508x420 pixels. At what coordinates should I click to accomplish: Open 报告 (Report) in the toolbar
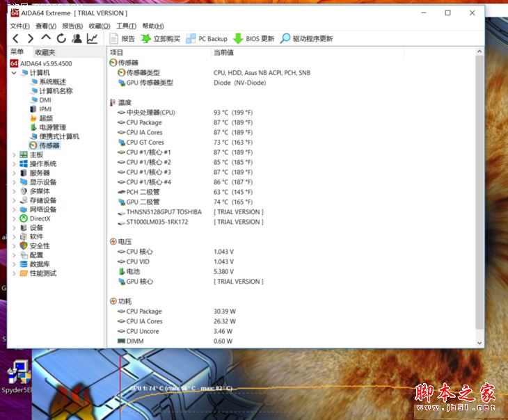(x=122, y=39)
